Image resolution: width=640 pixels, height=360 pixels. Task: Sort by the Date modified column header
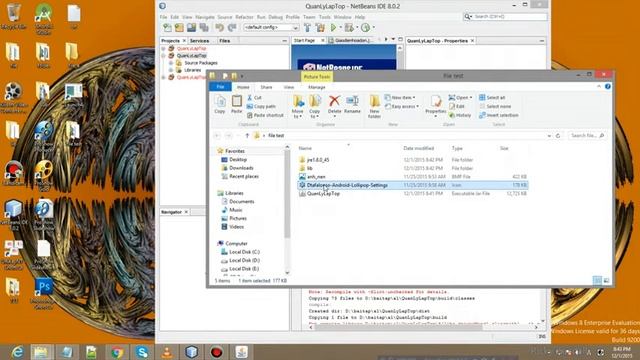point(418,148)
